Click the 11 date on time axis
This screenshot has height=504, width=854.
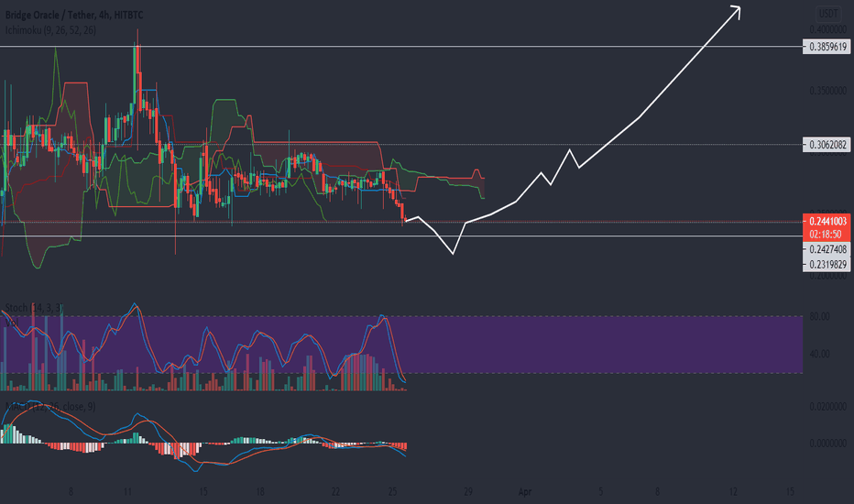tap(127, 492)
